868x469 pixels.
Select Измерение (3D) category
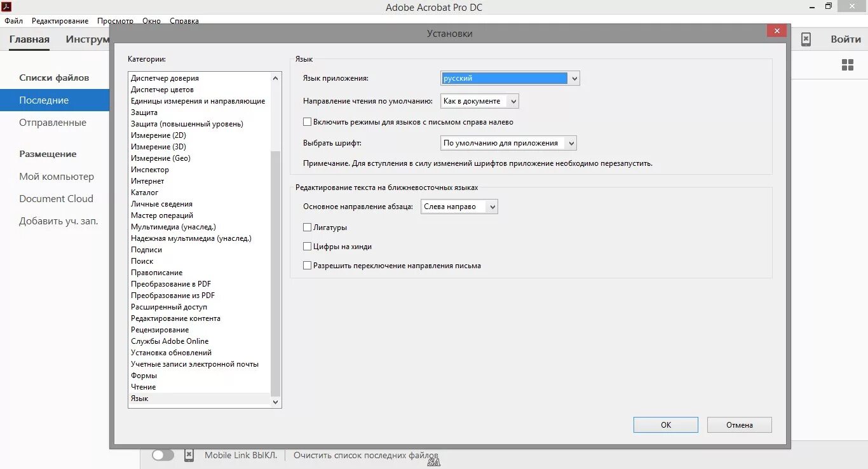(x=199, y=147)
